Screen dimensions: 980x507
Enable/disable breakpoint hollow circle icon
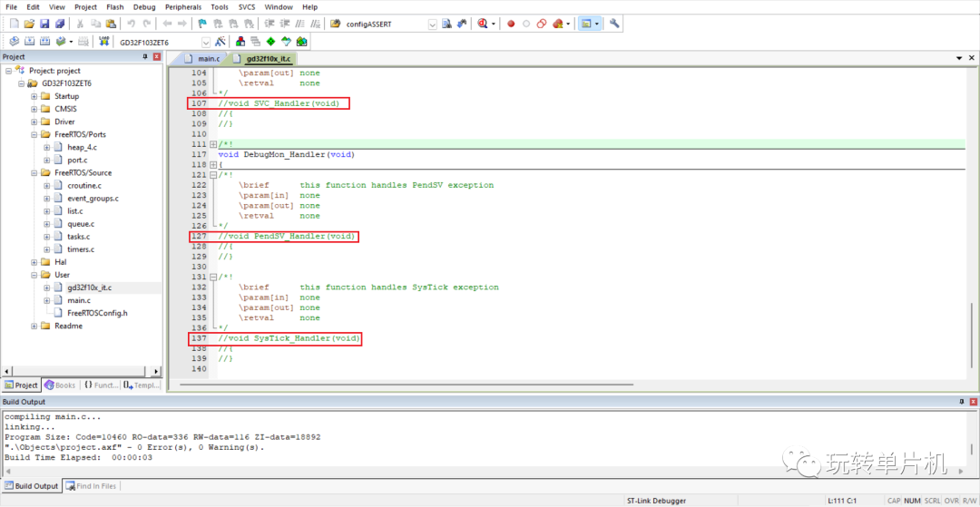coord(526,24)
